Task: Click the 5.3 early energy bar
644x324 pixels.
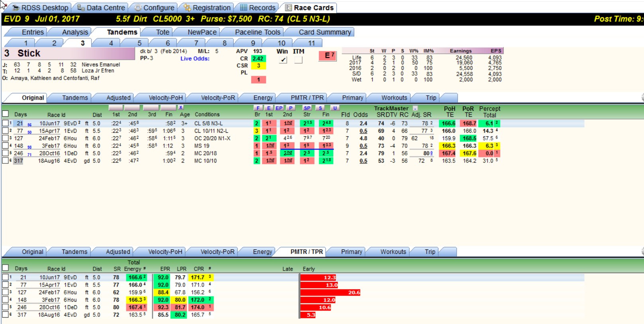Action: [x=308, y=315]
